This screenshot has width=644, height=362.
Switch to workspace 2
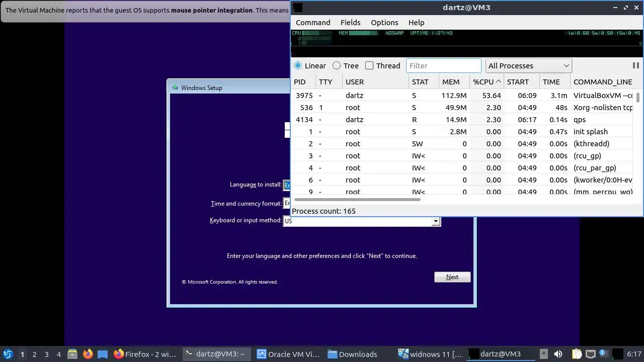34,354
